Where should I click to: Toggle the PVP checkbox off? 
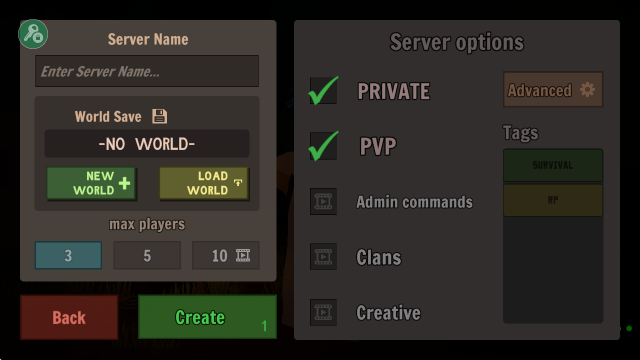pos(323,146)
